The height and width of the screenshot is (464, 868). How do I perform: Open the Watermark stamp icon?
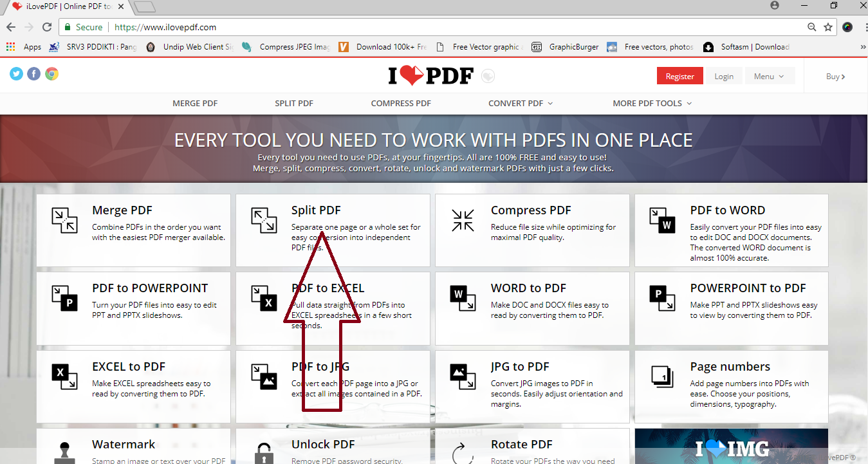pos(64,453)
